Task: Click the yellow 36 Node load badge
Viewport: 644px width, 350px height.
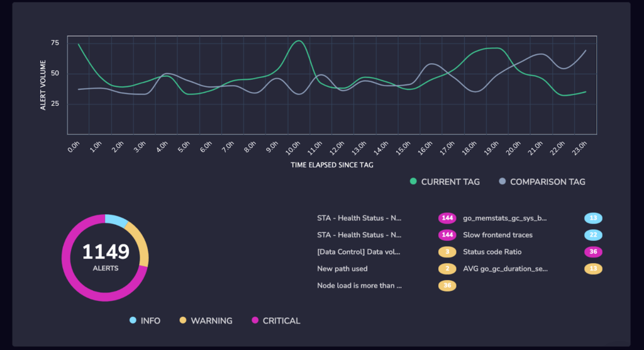Action: [447, 285]
